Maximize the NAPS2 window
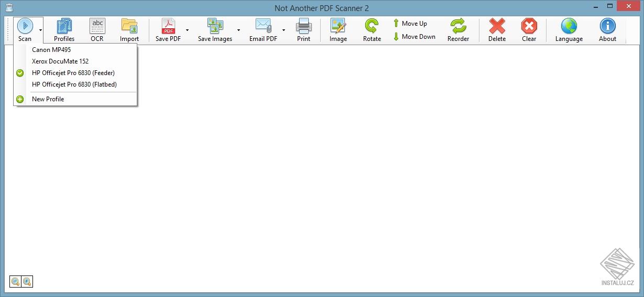 [x=610, y=6]
